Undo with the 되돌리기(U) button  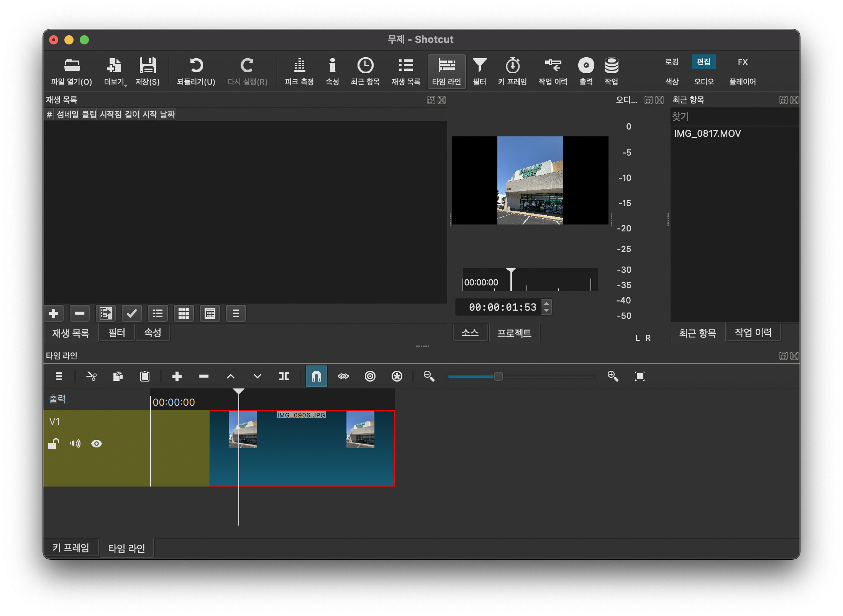pos(196,72)
